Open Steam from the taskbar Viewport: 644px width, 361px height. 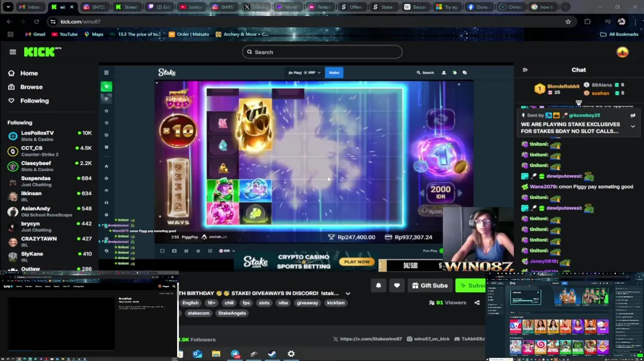[272, 354]
